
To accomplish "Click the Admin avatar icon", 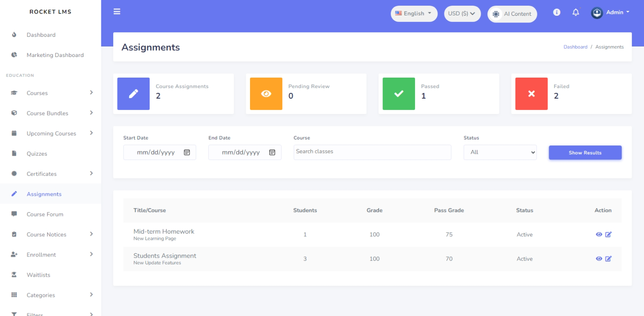I will 597,13.
